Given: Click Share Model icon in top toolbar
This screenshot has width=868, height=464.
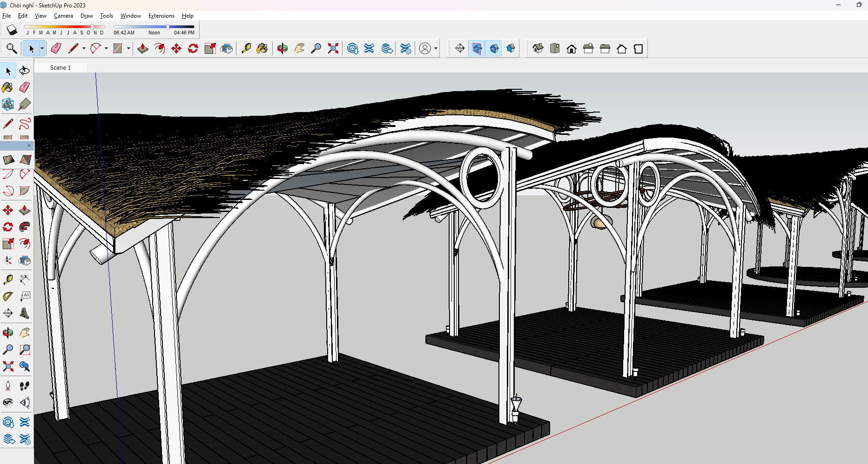Looking at the screenshot, I should [x=387, y=48].
